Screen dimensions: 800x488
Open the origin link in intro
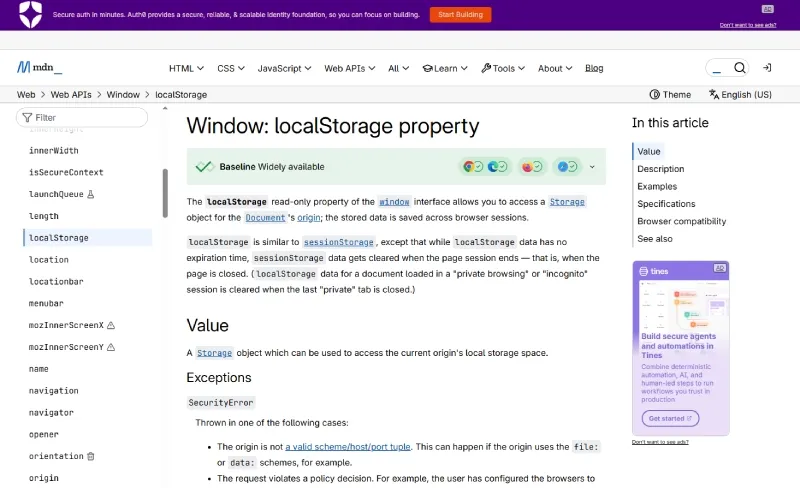point(309,217)
